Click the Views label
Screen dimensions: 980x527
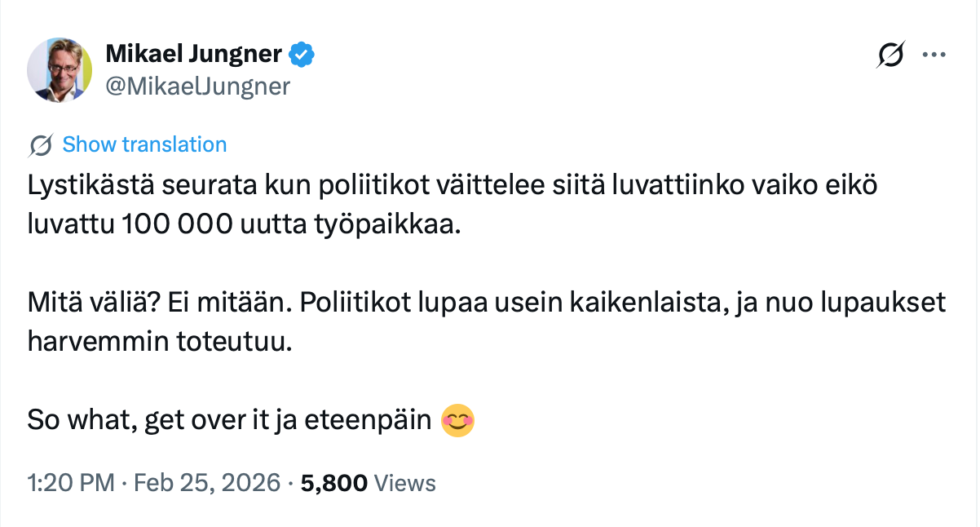pos(404,483)
